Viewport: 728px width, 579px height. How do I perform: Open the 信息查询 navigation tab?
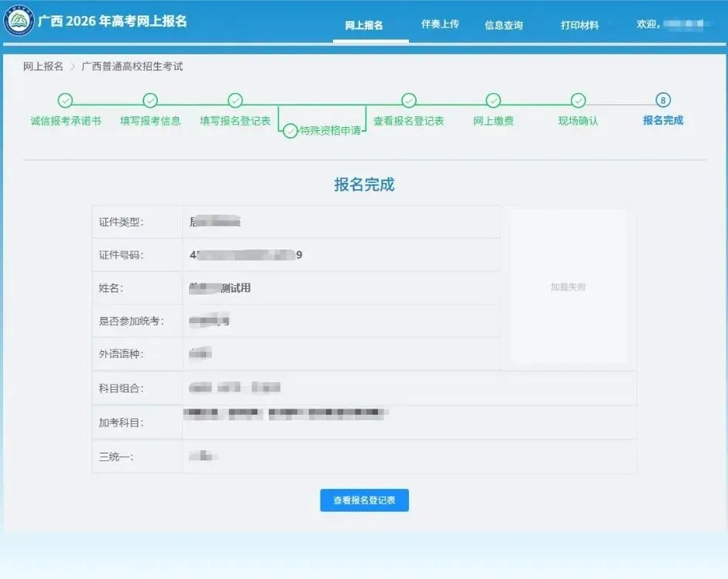(x=503, y=25)
